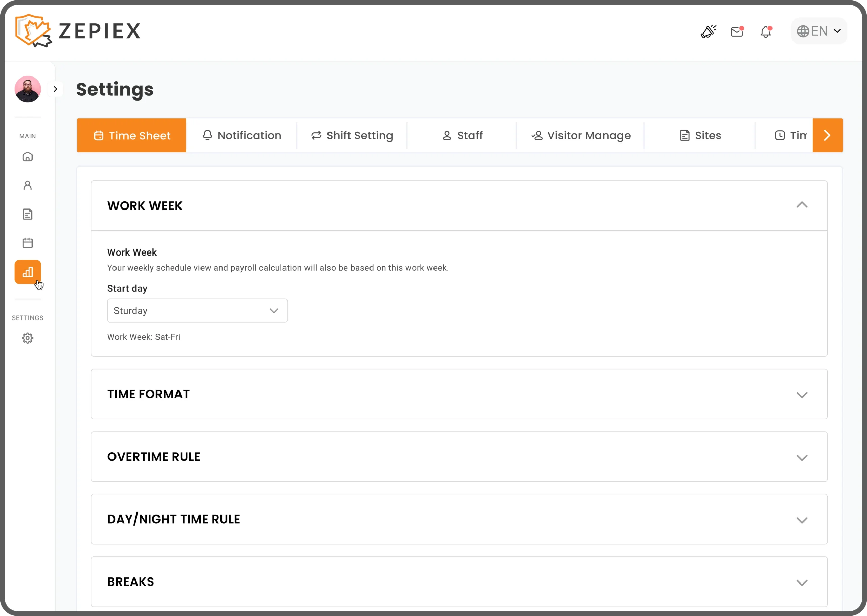The width and height of the screenshot is (867, 616).
Task: Open the gear settings sidebar icon
Action: (x=28, y=338)
